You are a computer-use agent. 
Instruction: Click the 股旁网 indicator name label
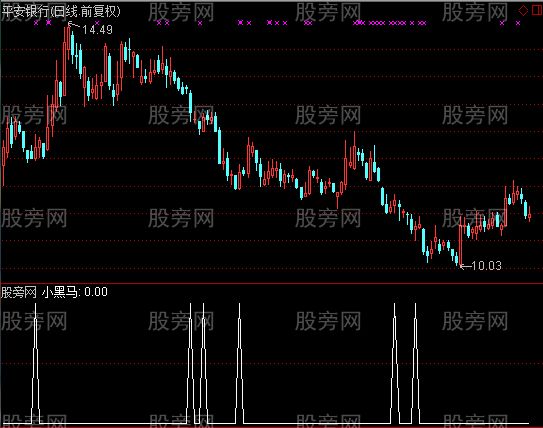click(x=19, y=292)
